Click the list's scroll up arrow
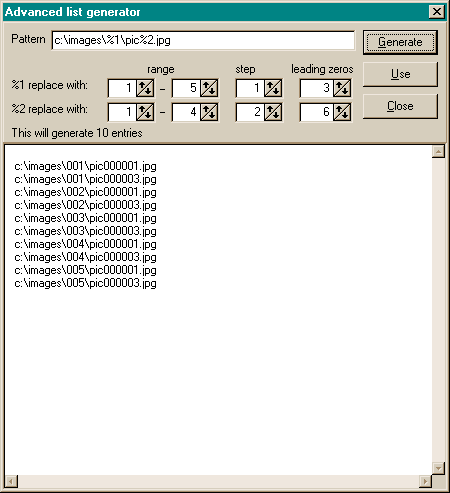450x493 pixels. coord(438,152)
